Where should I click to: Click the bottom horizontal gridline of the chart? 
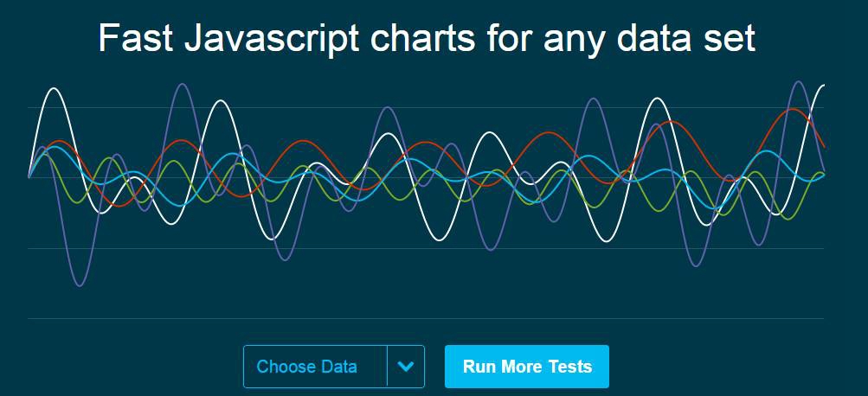(x=426, y=318)
